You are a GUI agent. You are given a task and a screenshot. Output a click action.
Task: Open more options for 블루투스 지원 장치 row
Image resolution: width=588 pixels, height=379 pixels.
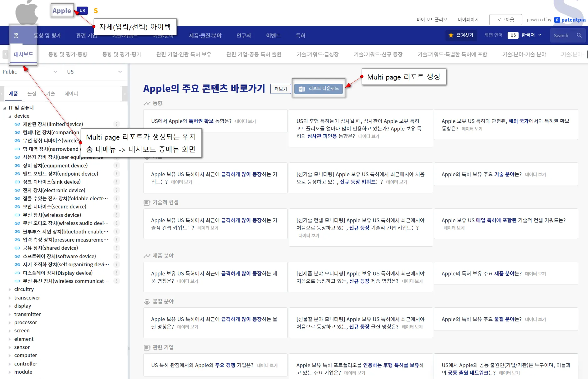(116, 232)
